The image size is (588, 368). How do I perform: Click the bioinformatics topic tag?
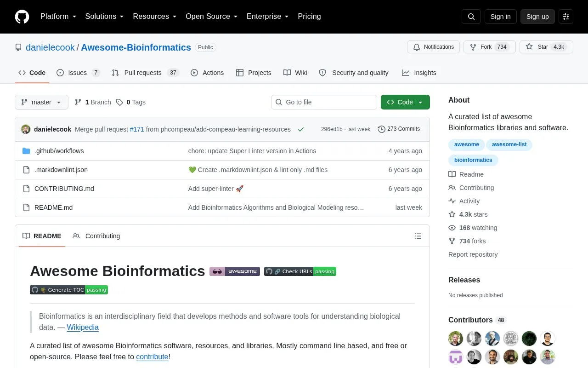473,160
